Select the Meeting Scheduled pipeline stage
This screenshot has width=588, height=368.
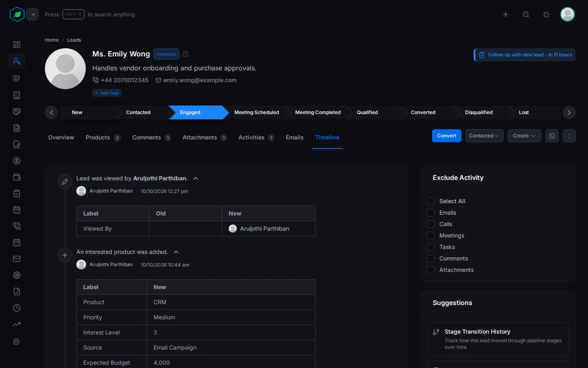click(x=256, y=112)
